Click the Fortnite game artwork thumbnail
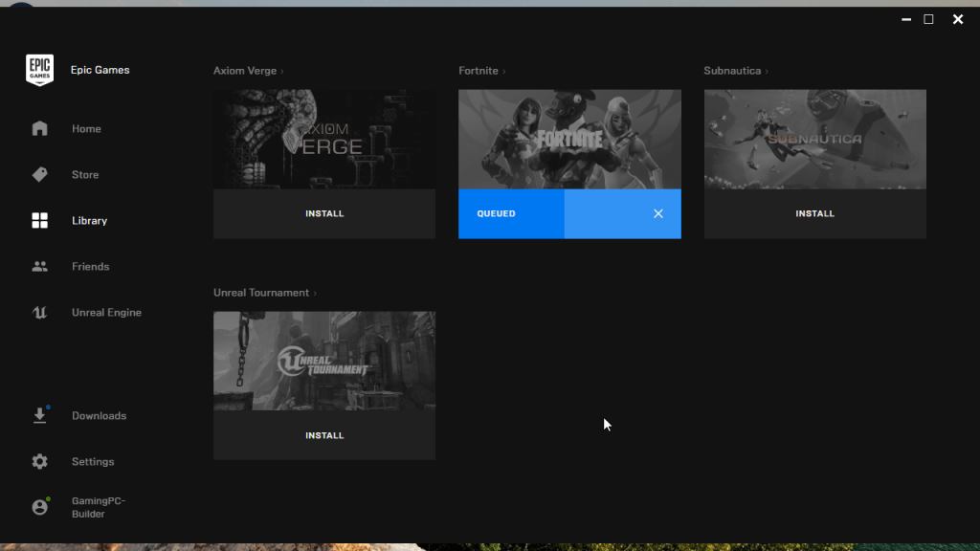 [569, 139]
